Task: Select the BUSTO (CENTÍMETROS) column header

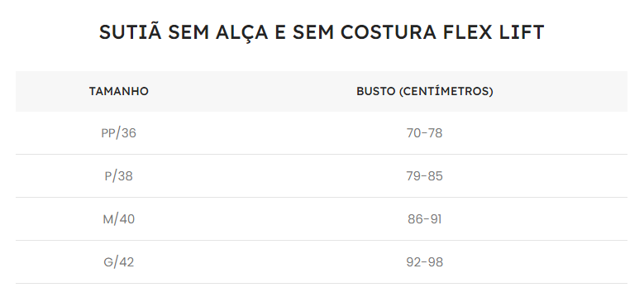Action: [x=425, y=91]
